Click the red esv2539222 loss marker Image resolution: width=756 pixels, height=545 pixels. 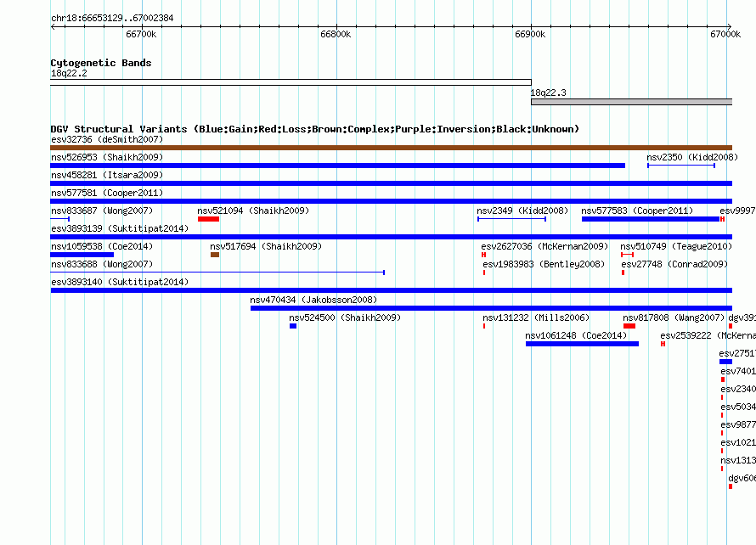coord(663,344)
